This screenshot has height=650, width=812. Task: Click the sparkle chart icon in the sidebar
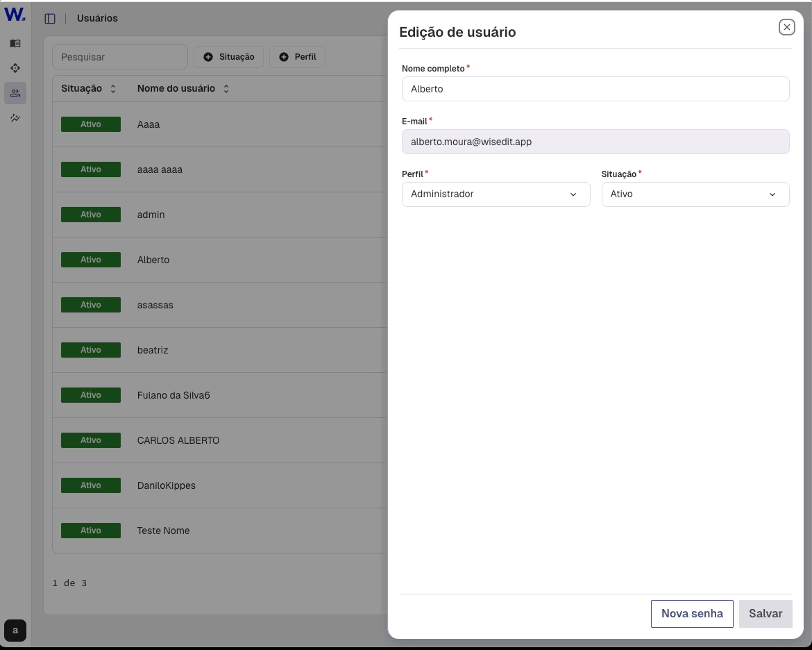[15, 118]
